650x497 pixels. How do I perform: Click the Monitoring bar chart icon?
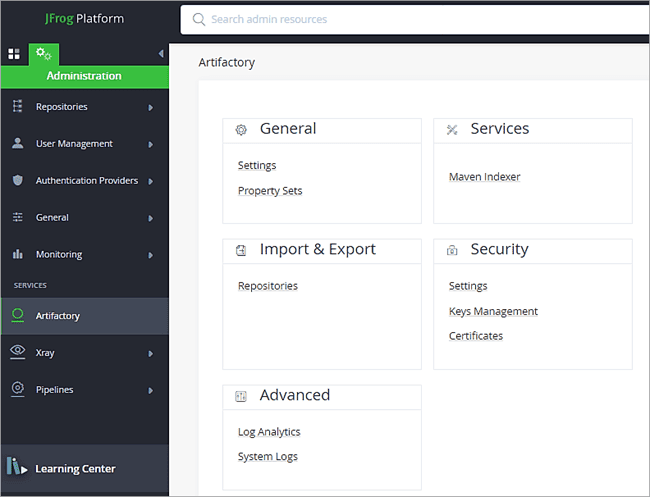(x=17, y=254)
